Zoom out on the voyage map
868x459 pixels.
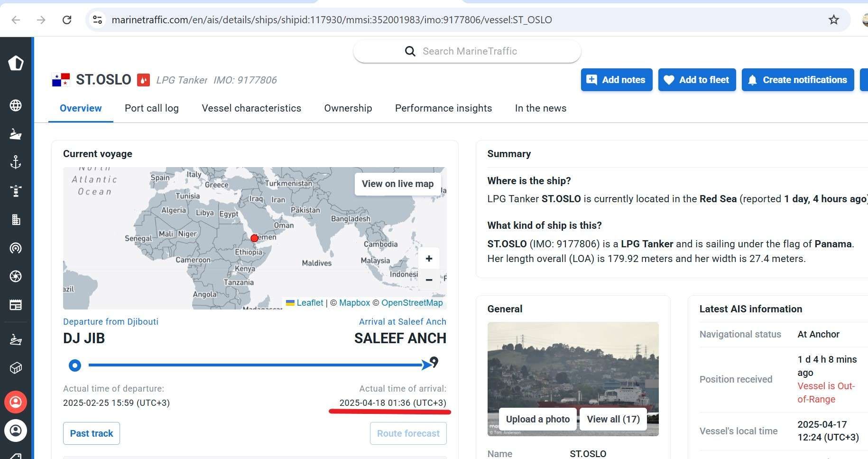tap(429, 280)
